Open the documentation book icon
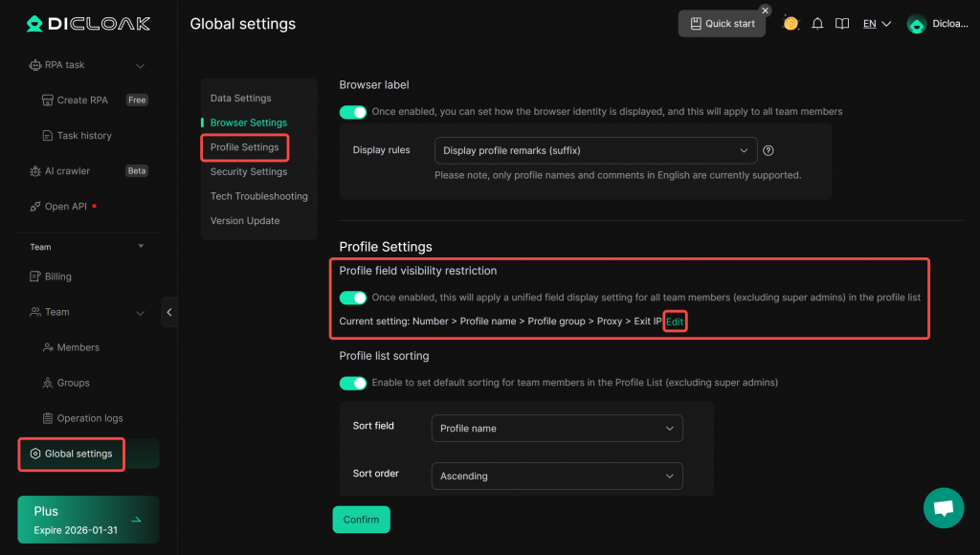The height and width of the screenshot is (555, 980). pyautogui.click(x=842, y=24)
